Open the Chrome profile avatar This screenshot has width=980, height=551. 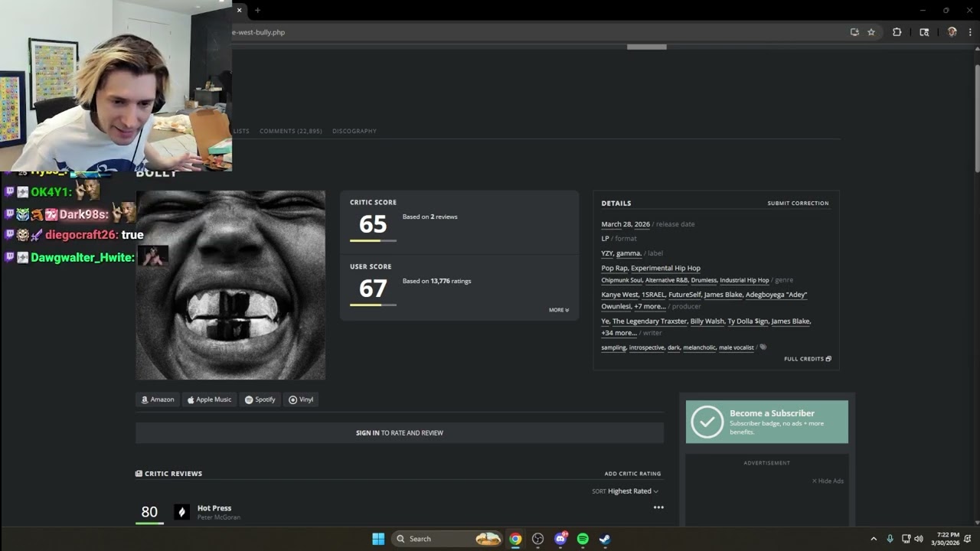952,32
